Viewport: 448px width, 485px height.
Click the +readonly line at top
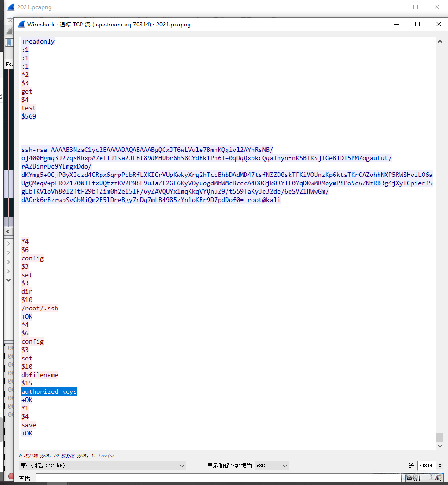(38, 41)
